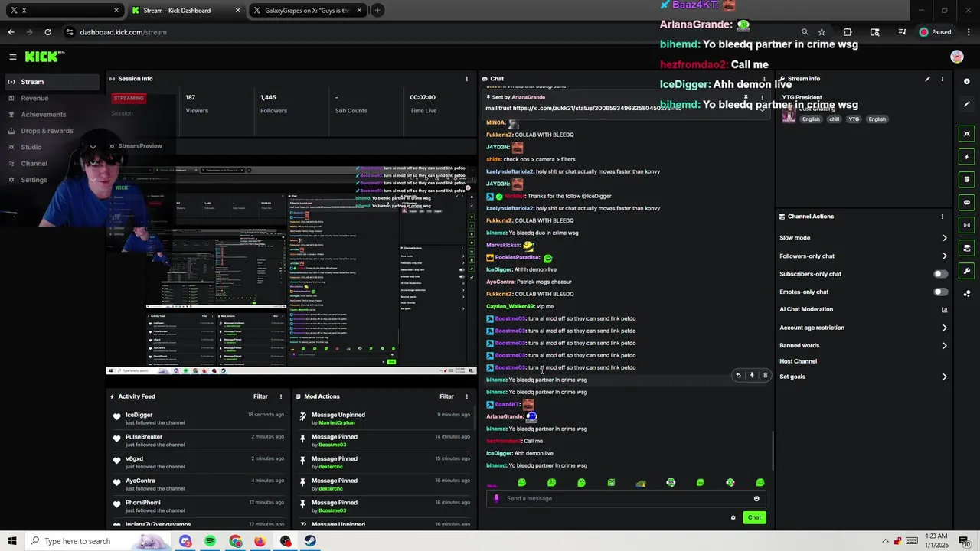Delete the hovered chat message
This screenshot has width=980, height=551.
(x=765, y=376)
